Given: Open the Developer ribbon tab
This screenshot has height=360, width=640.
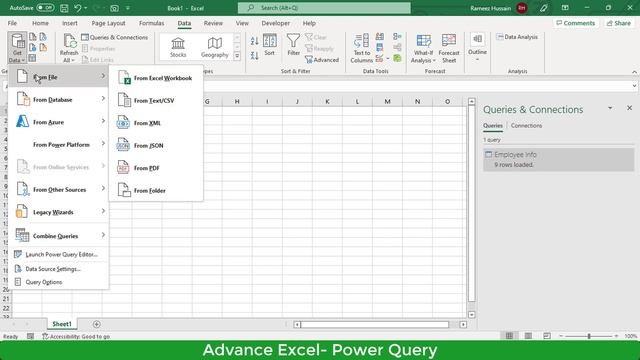Looking at the screenshot, I should 276,23.
